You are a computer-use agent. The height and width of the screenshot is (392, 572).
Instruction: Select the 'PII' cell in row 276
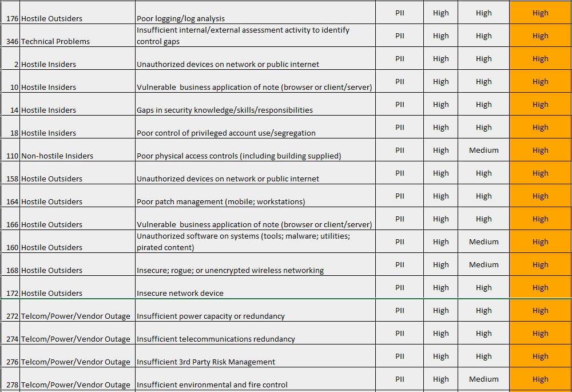pos(400,356)
